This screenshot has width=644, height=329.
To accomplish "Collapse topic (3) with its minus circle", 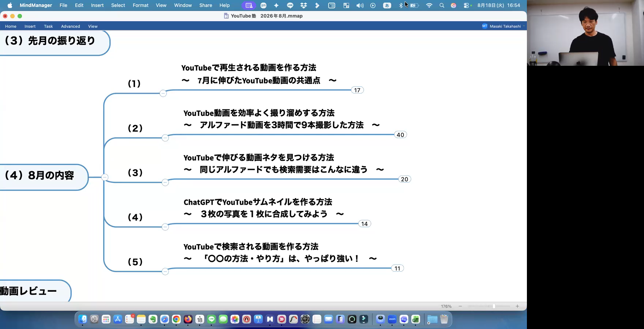I will coord(165,182).
